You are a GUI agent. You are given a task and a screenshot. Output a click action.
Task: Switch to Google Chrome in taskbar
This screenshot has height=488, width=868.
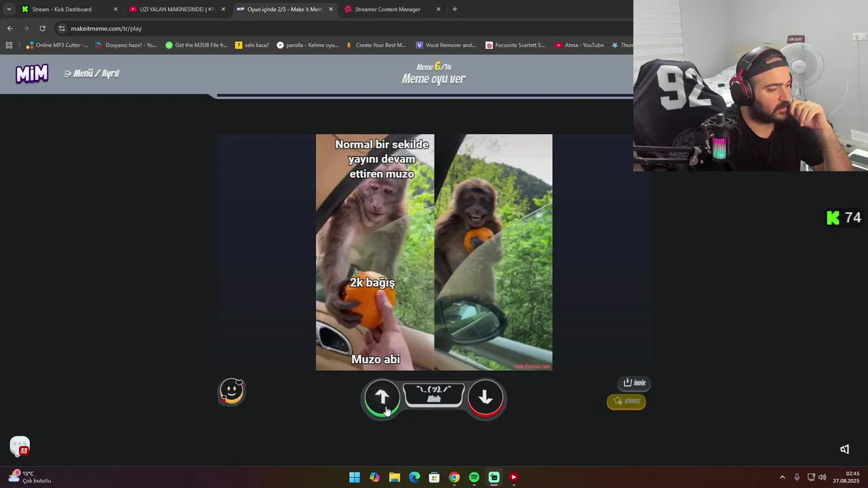454,477
